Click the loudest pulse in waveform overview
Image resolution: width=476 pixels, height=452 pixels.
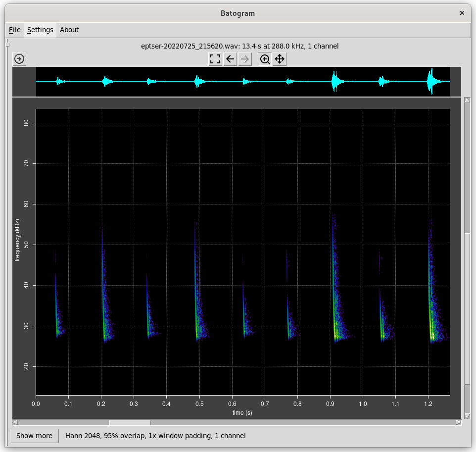(431, 81)
